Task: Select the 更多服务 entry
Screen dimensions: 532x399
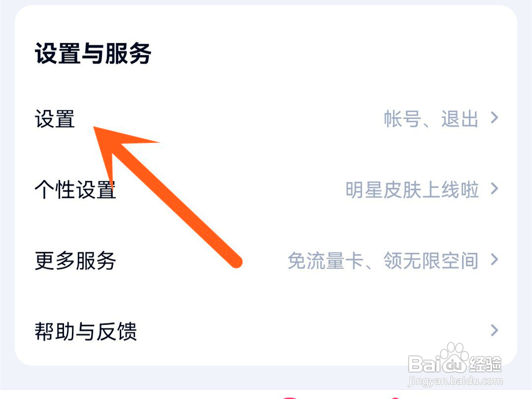Action: pyautogui.click(x=75, y=261)
